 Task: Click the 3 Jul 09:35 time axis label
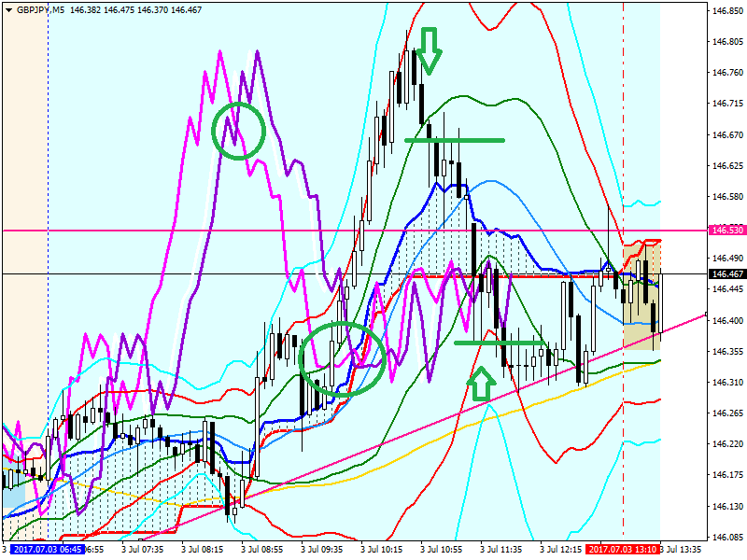pos(322,550)
